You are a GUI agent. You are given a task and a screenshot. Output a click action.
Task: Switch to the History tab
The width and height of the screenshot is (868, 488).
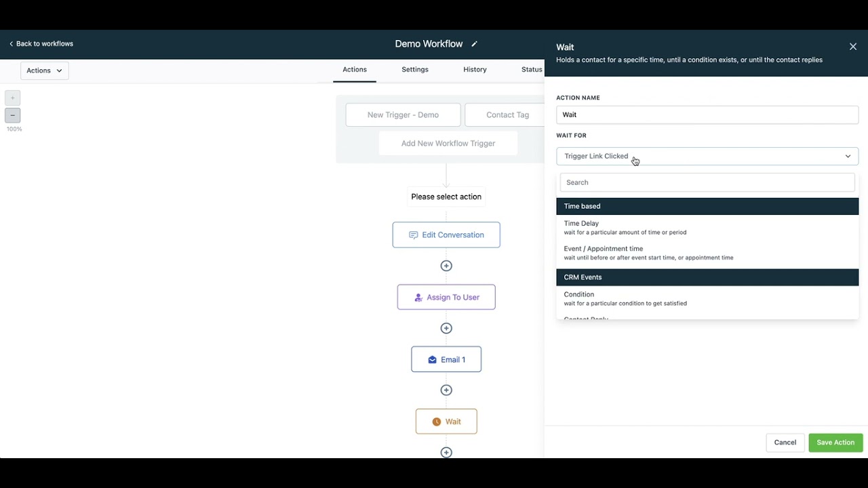pos(475,70)
